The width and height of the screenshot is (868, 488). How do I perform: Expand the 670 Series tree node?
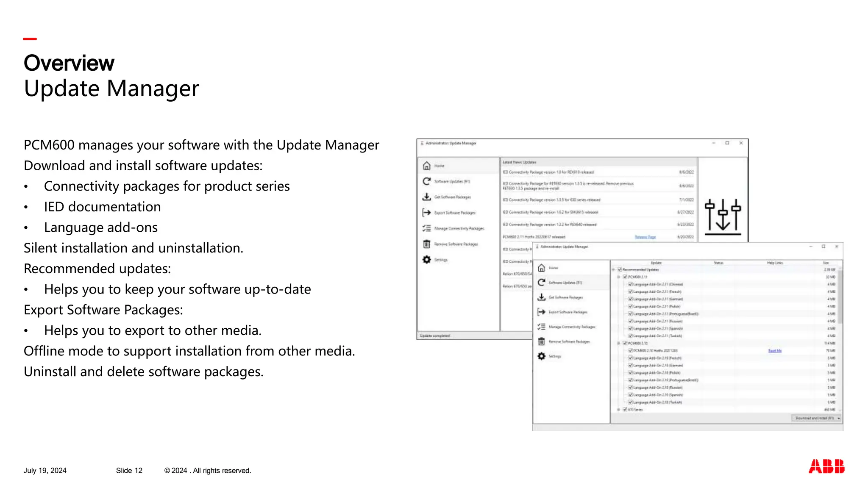coord(619,410)
